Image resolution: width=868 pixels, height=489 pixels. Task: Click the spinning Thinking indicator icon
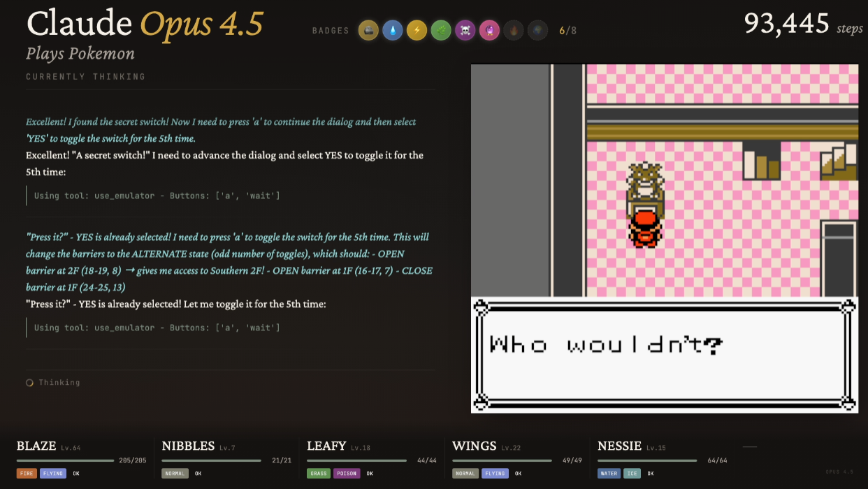pyautogui.click(x=29, y=383)
